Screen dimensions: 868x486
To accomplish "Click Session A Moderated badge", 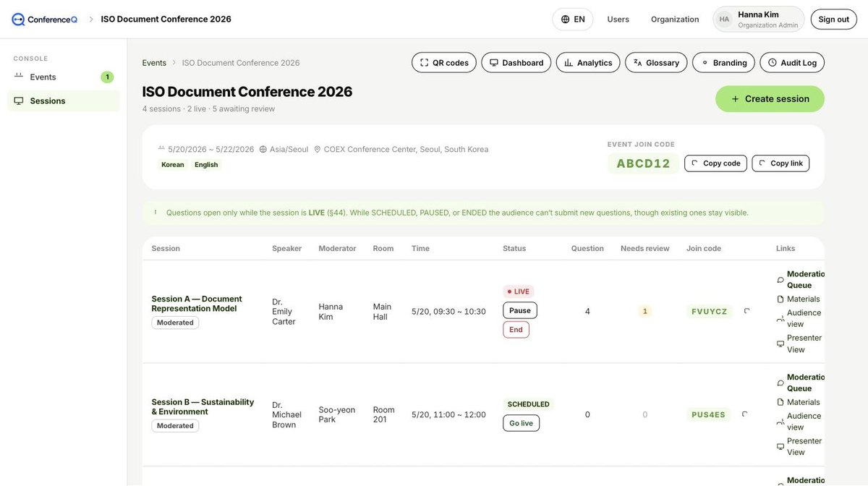I will (175, 323).
